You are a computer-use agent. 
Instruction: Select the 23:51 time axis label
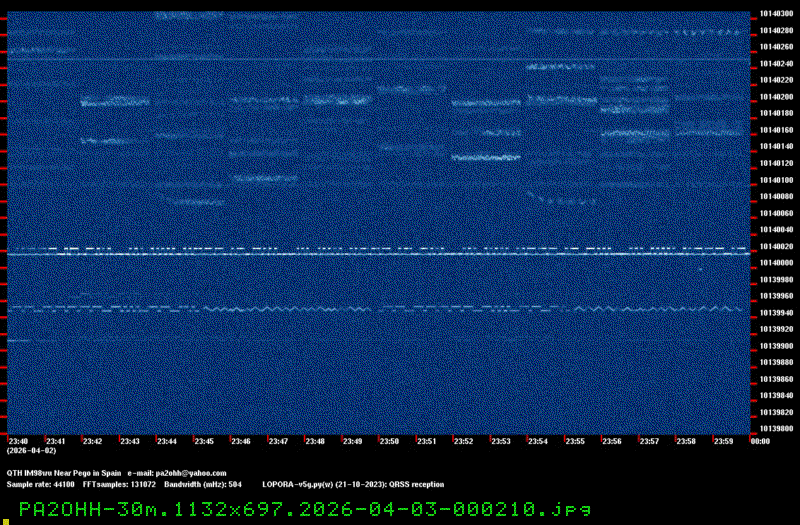tap(427, 441)
